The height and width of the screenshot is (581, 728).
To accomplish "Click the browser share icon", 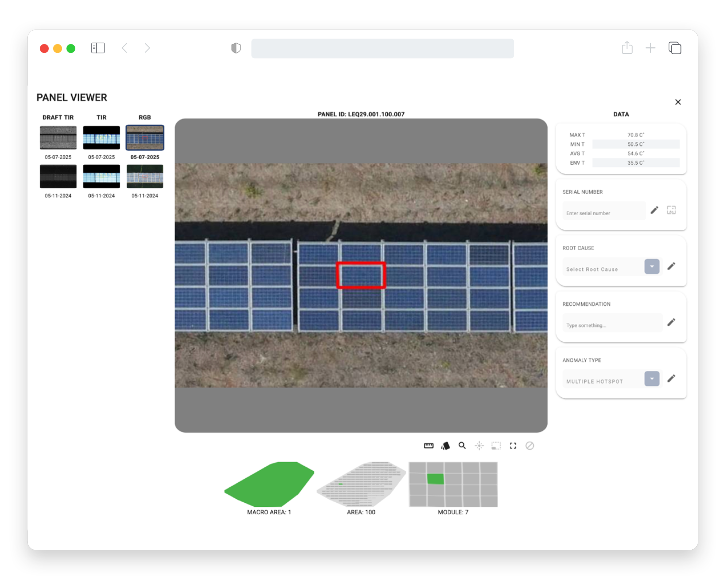I will (627, 48).
